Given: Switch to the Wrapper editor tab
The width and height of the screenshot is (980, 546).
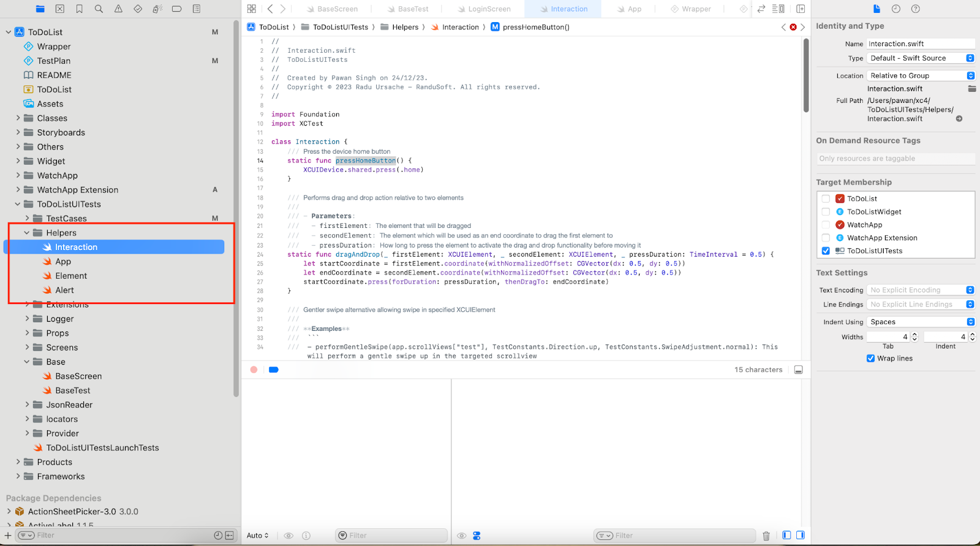Looking at the screenshot, I should click(x=691, y=9).
